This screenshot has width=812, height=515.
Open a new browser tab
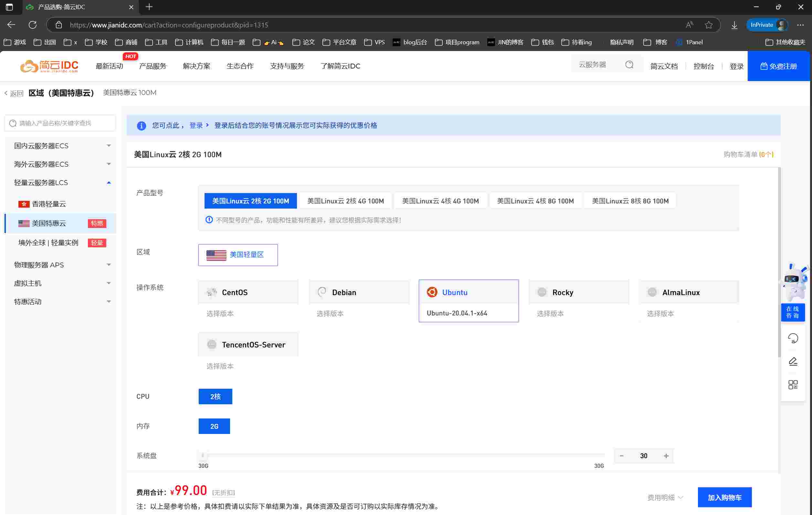pyautogui.click(x=149, y=7)
